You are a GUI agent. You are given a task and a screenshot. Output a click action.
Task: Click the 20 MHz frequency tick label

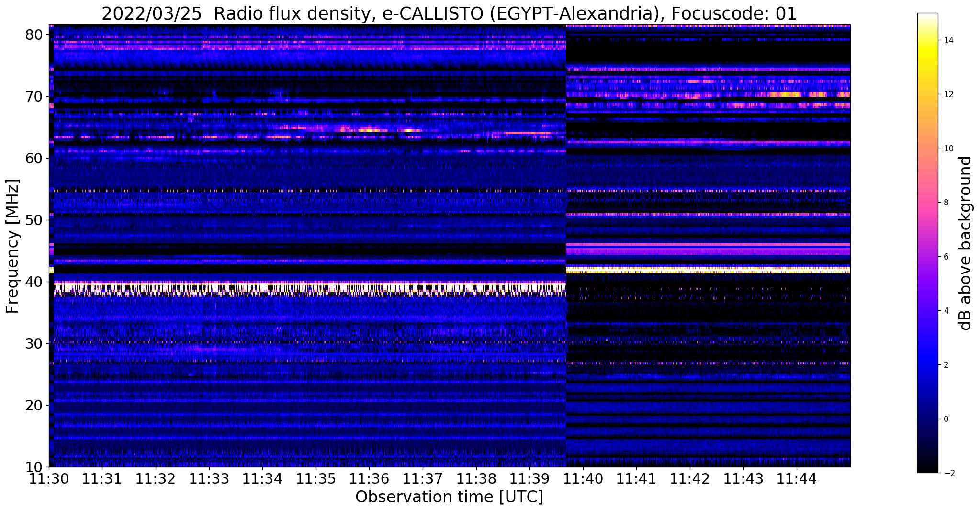point(35,405)
